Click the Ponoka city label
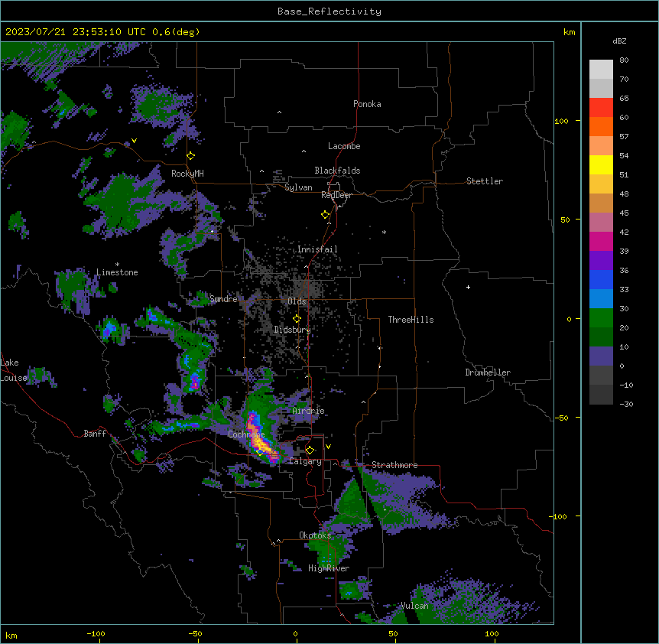This screenshot has width=659, height=644. [367, 104]
